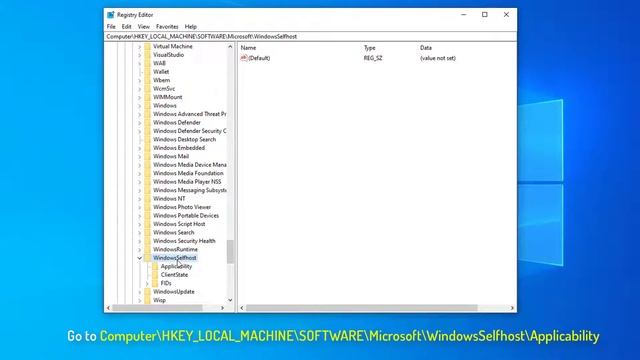Open the Help menu
This screenshot has height=360, width=640.
click(191, 27)
